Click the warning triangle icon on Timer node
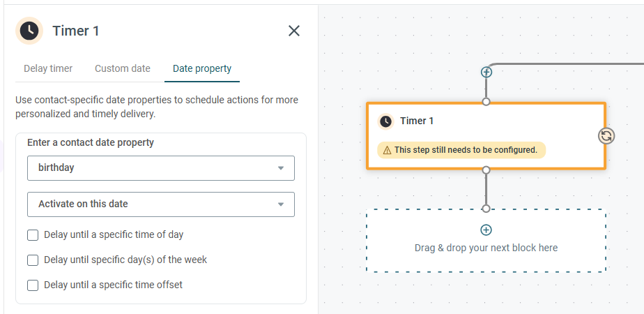 click(x=387, y=151)
